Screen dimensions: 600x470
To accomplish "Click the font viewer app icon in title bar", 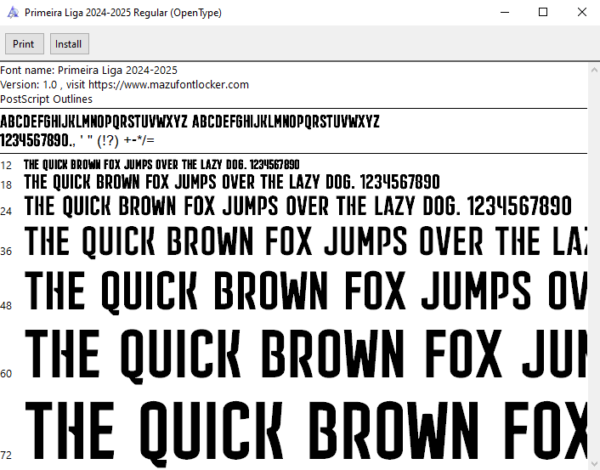I will tap(13, 13).
